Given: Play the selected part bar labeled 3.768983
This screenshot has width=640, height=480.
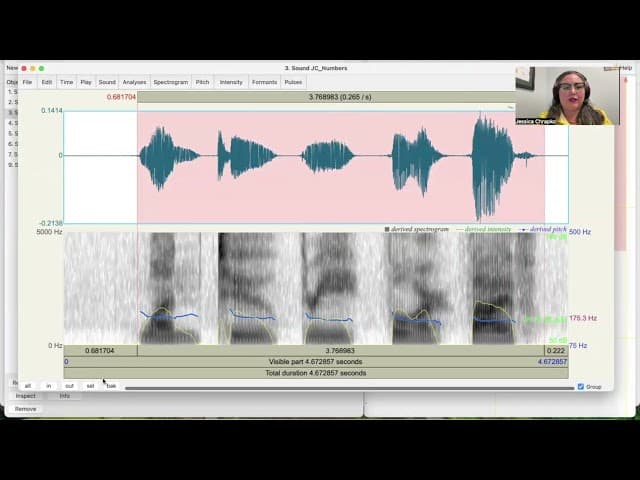Looking at the screenshot, I should tap(340, 351).
